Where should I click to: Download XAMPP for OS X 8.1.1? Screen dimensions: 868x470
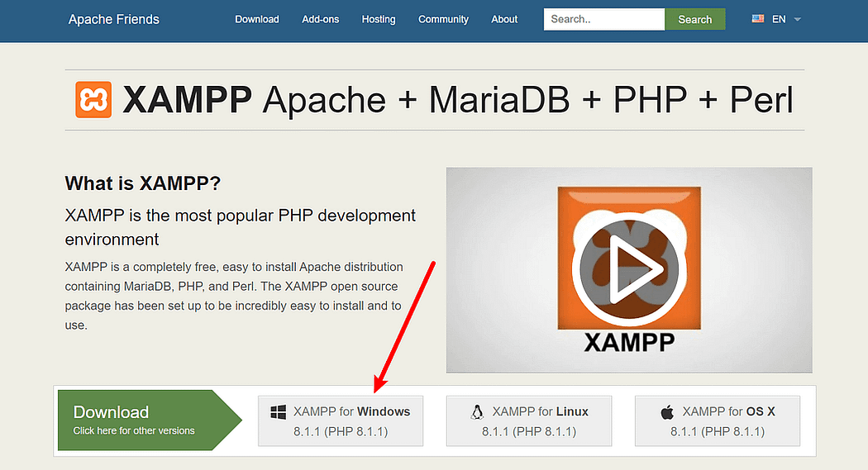pos(718,420)
